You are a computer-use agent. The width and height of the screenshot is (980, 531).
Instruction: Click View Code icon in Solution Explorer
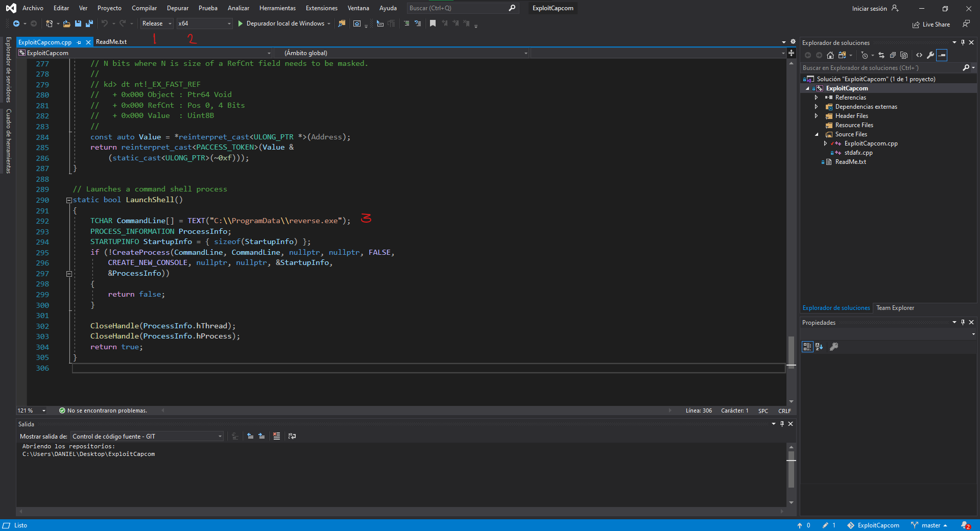(x=919, y=55)
